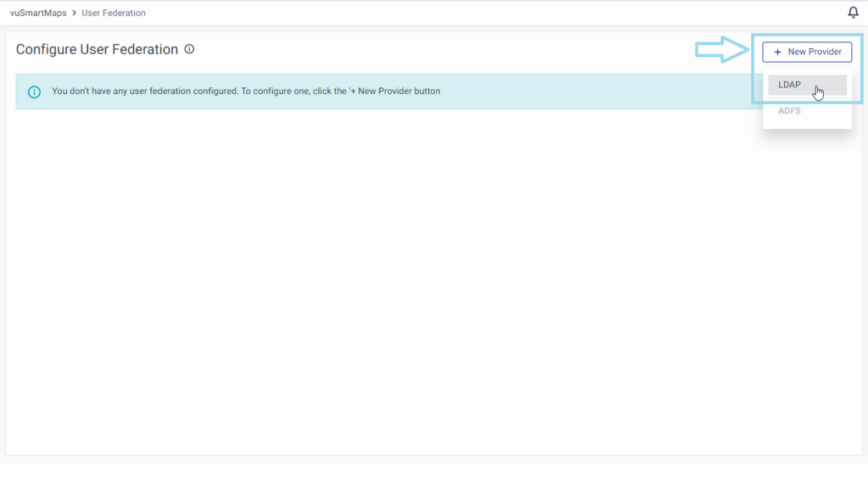Open the New Provider options menu
868x488 pixels.
click(x=807, y=52)
